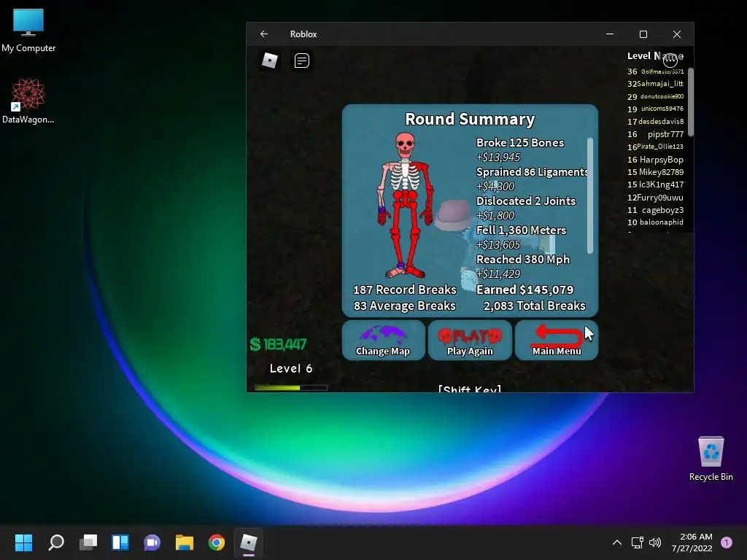Select the Roblox taskbar icon
The height and width of the screenshot is (560, 747).
pyautogui.click(x=249, y=542)
